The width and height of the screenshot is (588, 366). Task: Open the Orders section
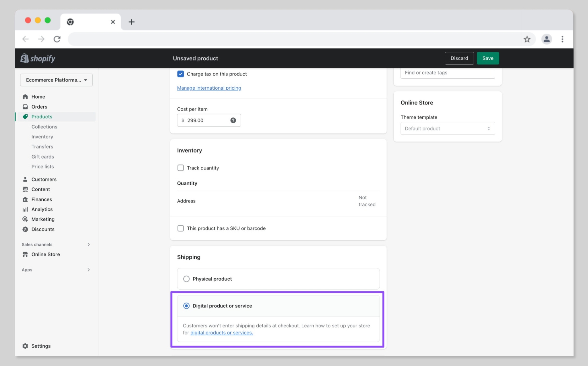click(x=39, y=107)
